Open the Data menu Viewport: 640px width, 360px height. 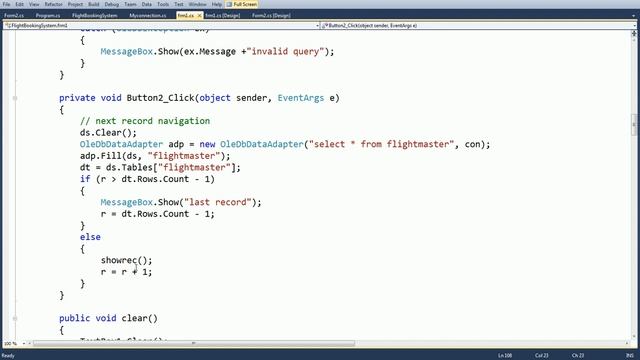(x=147, y=4)
